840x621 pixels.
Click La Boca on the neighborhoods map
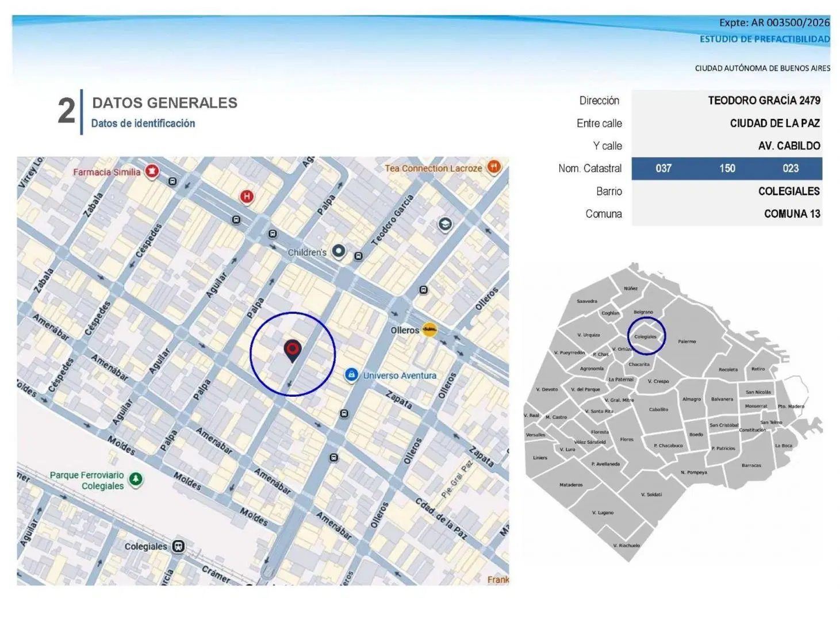784,446
